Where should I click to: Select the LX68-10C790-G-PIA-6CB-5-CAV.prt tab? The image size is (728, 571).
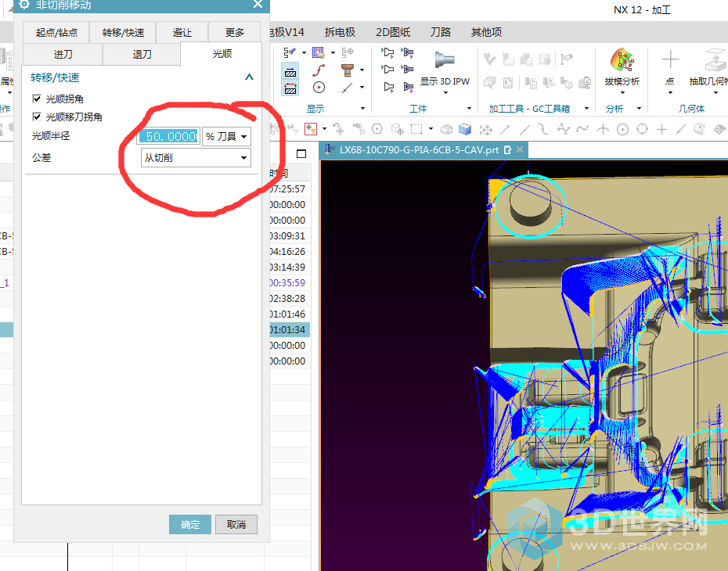click(420, 150)
